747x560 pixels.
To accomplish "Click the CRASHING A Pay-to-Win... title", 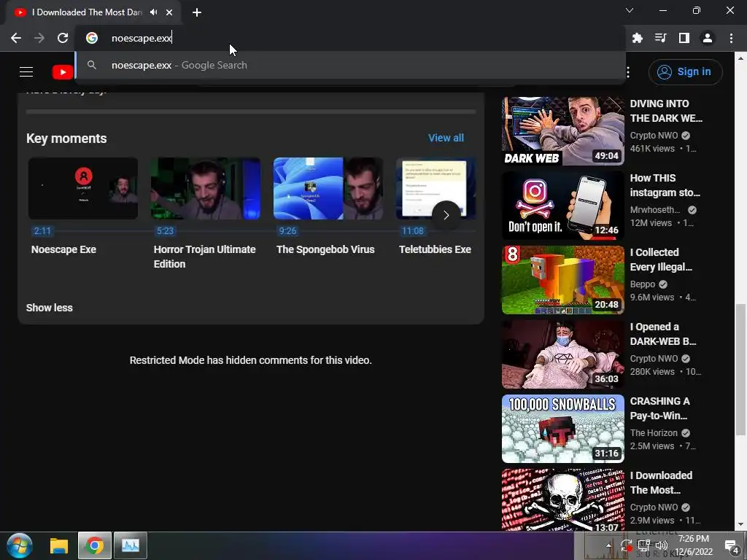I will pos(659,408).
